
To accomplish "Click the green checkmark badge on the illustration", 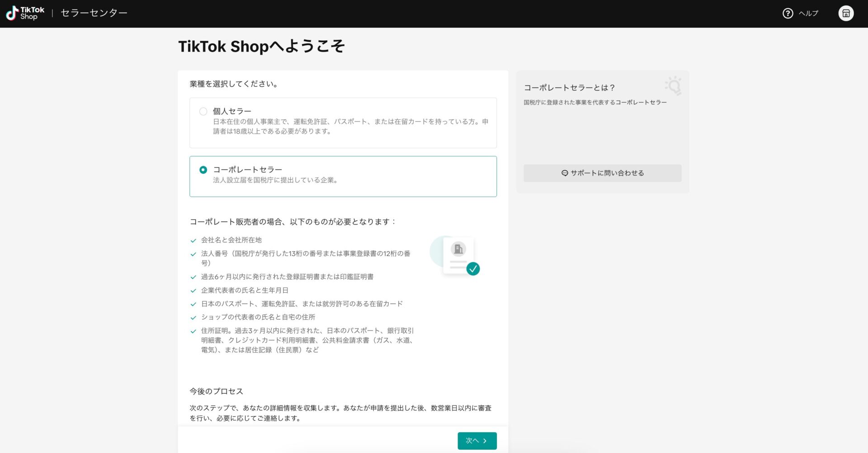I will click(x=473, y=269).
